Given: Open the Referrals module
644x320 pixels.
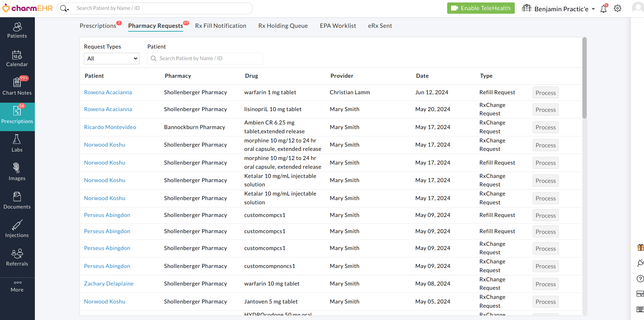Looking at the screenshot, I should tap(17, 258).
